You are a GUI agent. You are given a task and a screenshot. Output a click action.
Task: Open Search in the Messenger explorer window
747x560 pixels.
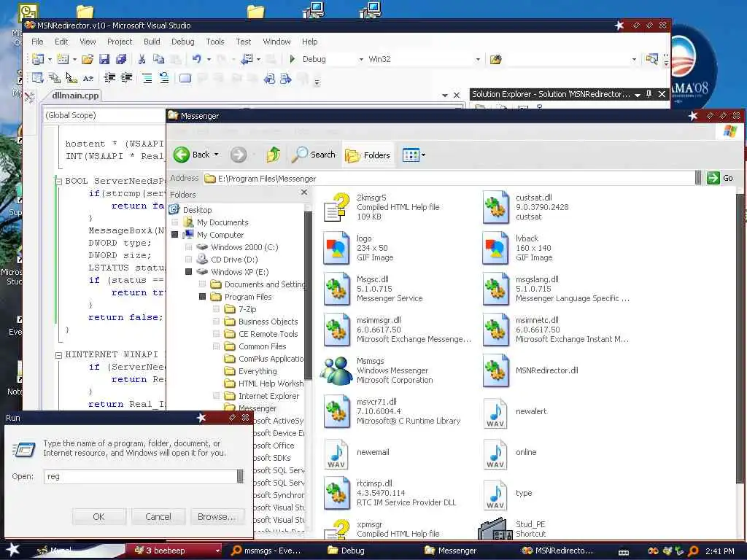pos(314,155)
